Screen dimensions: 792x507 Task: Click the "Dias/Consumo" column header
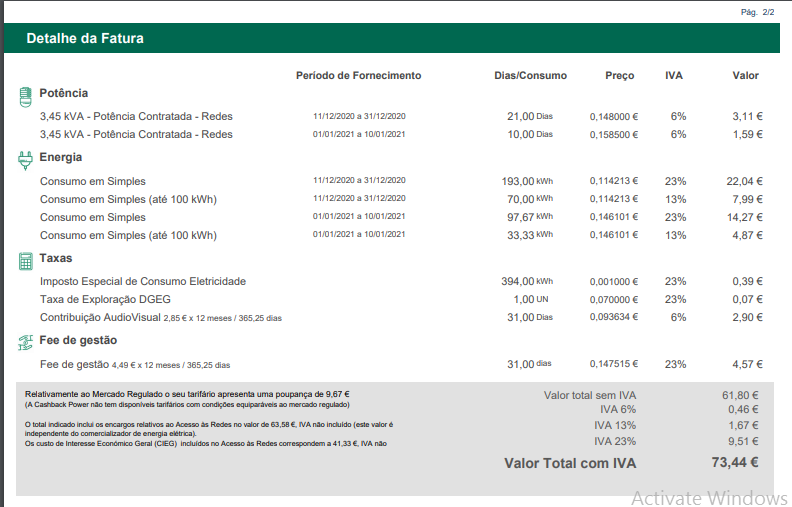pyautogui.click(x=530, y=76)
